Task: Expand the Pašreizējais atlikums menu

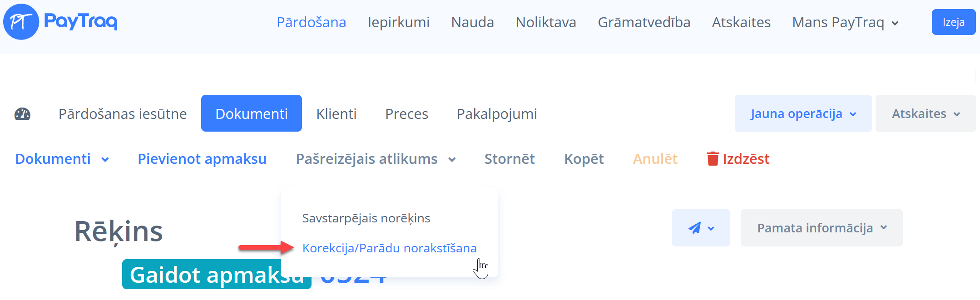Action: [x=376, y=159]
